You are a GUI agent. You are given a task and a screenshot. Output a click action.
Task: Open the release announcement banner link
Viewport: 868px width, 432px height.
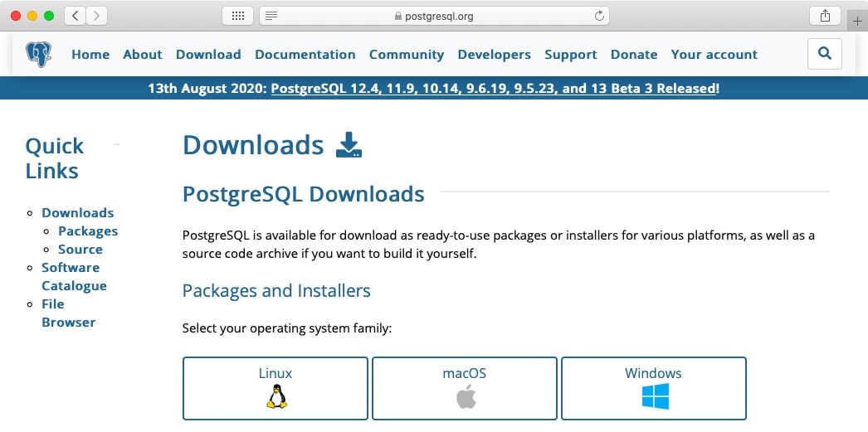[x=494, y=88]
